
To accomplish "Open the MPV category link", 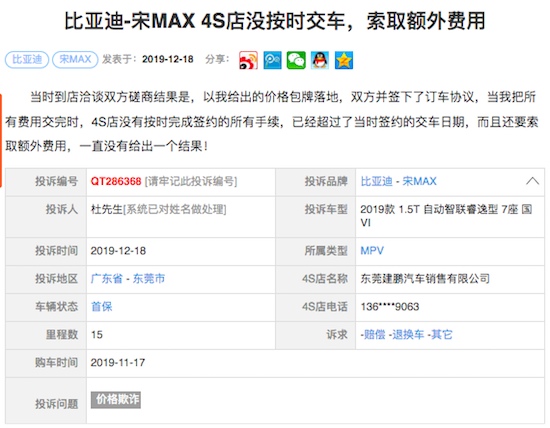I will pyautogui.click(x=372, y=251).
